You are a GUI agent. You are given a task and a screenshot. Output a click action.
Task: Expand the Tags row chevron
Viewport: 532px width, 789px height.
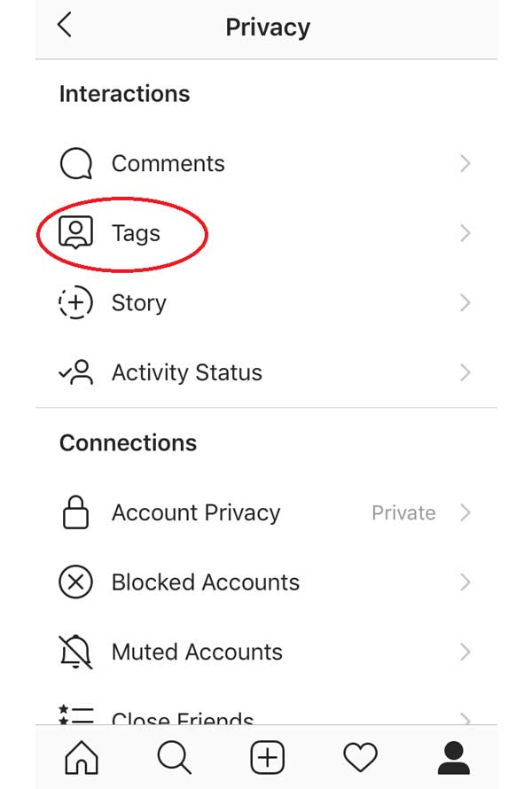click(x=465, y=233)
